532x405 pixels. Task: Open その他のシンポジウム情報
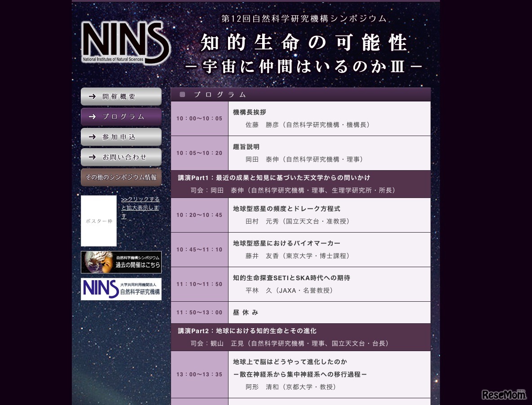pos(121,177)
